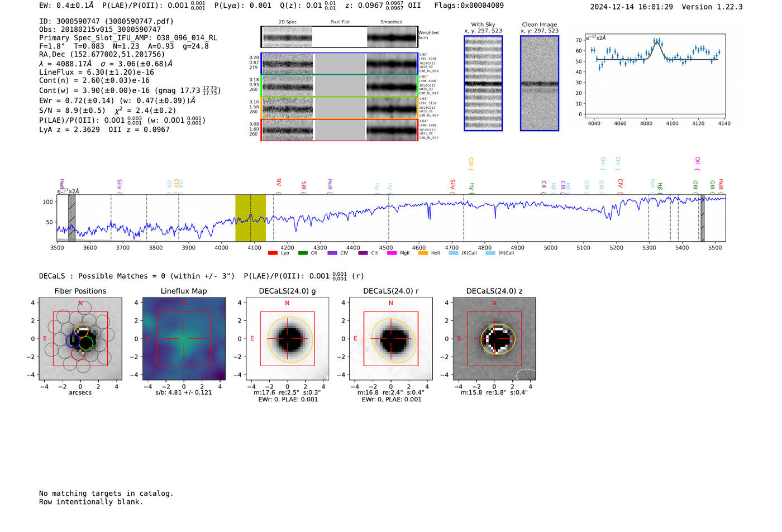
Task: Click the red-bordered 2D spectrum row
Action: tap(340, 130)
